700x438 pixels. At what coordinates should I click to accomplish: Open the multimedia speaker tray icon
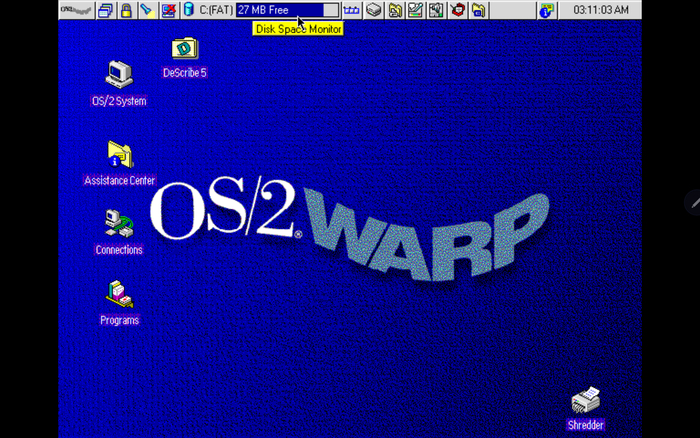(x=436, y=10)
